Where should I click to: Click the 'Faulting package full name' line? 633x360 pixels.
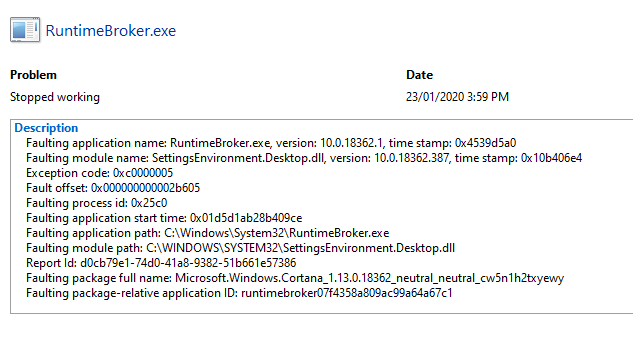click(295, 278)
